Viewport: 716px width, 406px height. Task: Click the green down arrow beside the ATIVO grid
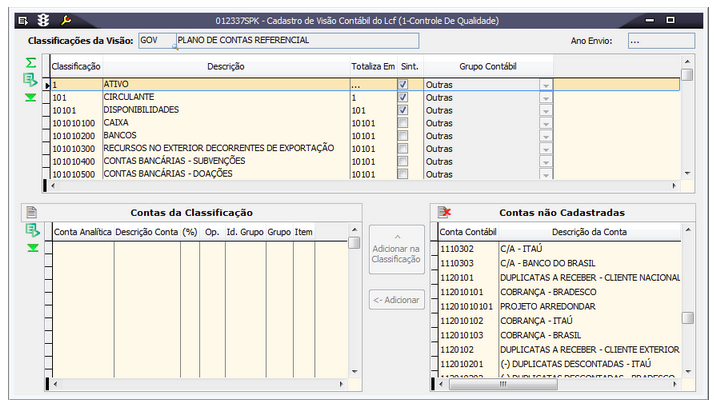[31, 97]
